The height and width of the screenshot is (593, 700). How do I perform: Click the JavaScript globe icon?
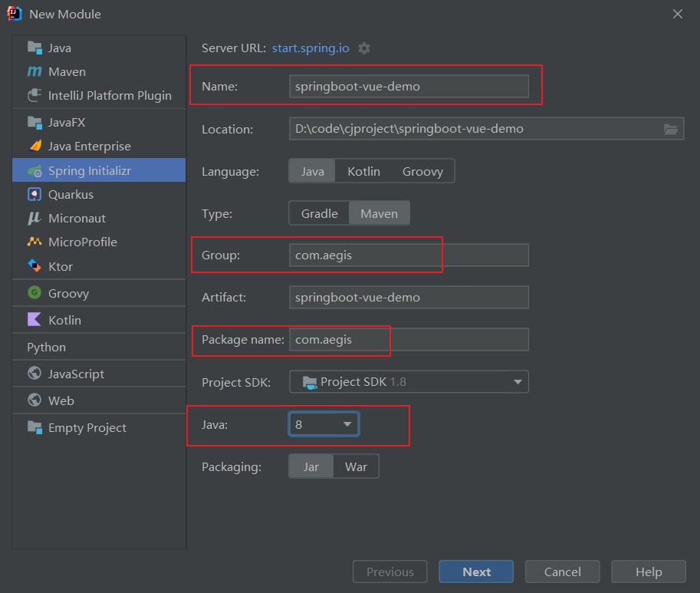pos(35,373)
